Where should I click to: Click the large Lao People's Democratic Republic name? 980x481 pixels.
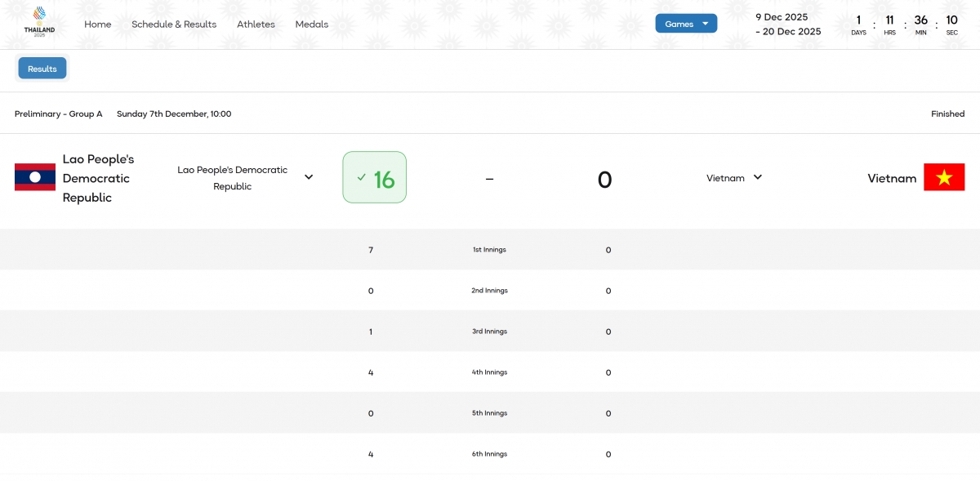[98, 178]
